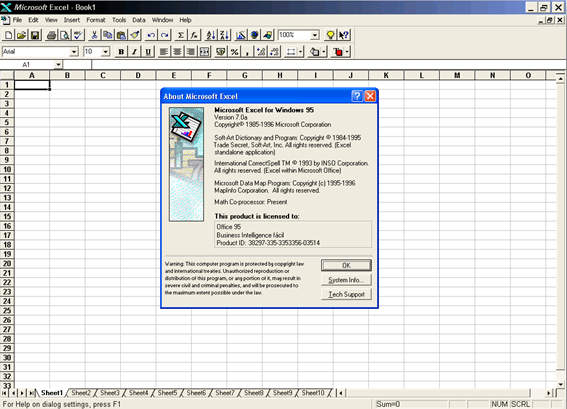Expand the Font Color dropdown arrow
The height and width of the screenshot is (409, 567).
click(347, 52)
